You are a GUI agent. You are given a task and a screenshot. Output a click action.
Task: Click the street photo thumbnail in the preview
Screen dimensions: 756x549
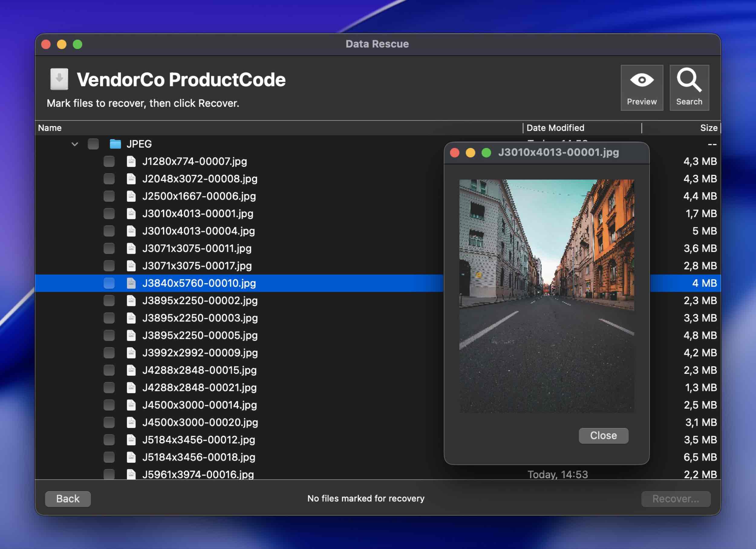tap(548, 296)
